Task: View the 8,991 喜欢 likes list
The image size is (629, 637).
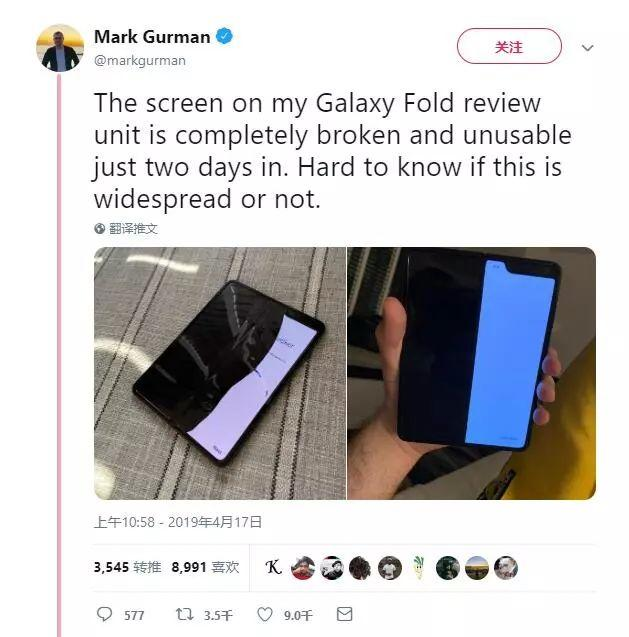Action: pyautogui.click(x=205, y=567)
